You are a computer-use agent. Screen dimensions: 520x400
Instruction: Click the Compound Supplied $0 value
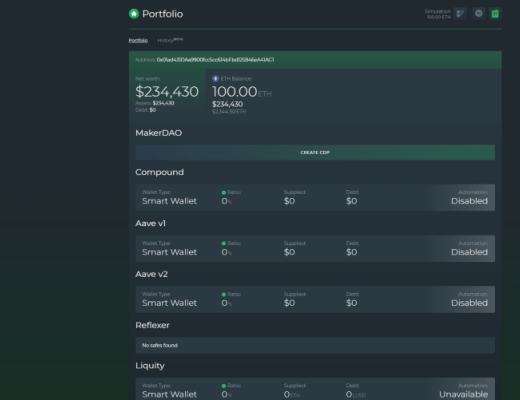289,201
